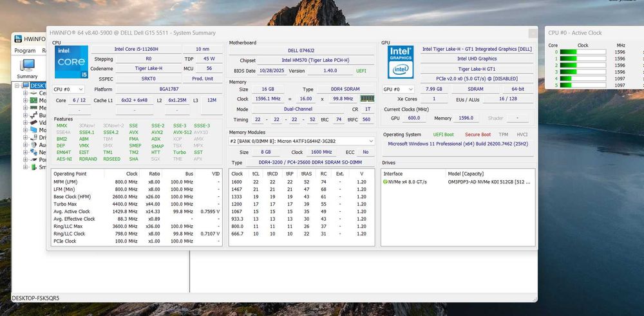Click the BIOS date 10/28/2025 field
The image size is (644, 316).
[272, 71]
